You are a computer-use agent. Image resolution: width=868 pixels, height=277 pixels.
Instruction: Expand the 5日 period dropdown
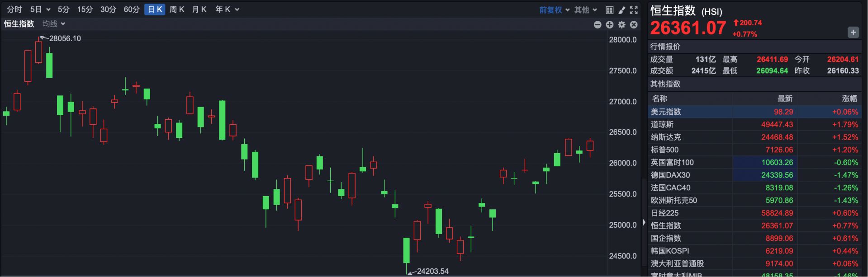tap(40, 9)
